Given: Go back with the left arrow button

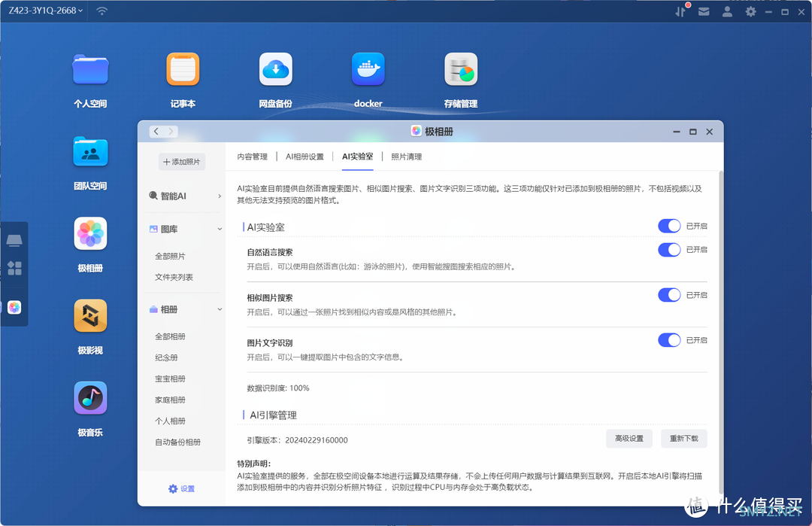Looking at the screenshot, I should (156, 132).
